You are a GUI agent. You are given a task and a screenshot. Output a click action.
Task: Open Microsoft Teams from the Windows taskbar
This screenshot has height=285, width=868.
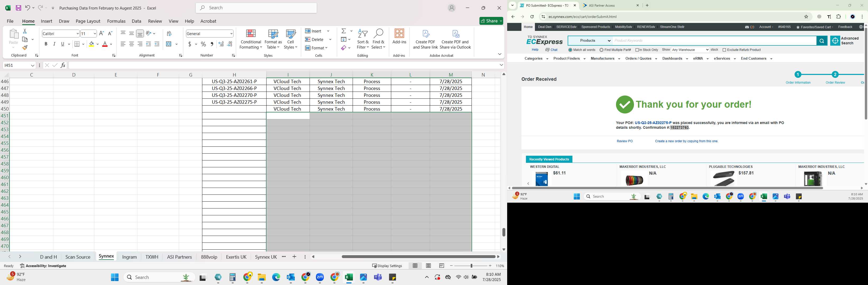click(x=378, y=277)
